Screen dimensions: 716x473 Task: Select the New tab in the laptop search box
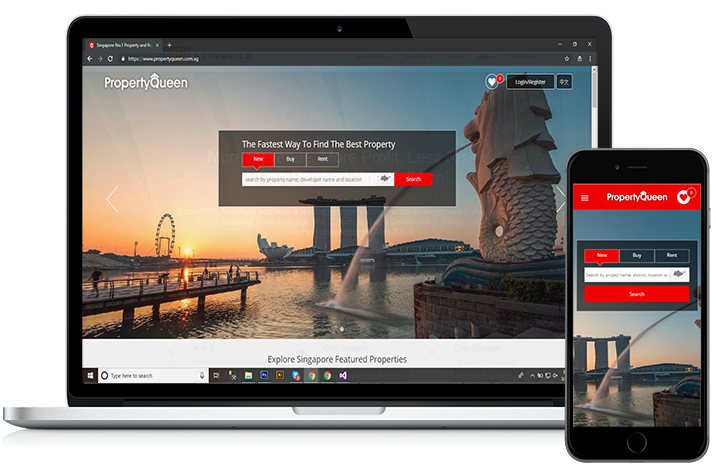click(258, 159)
